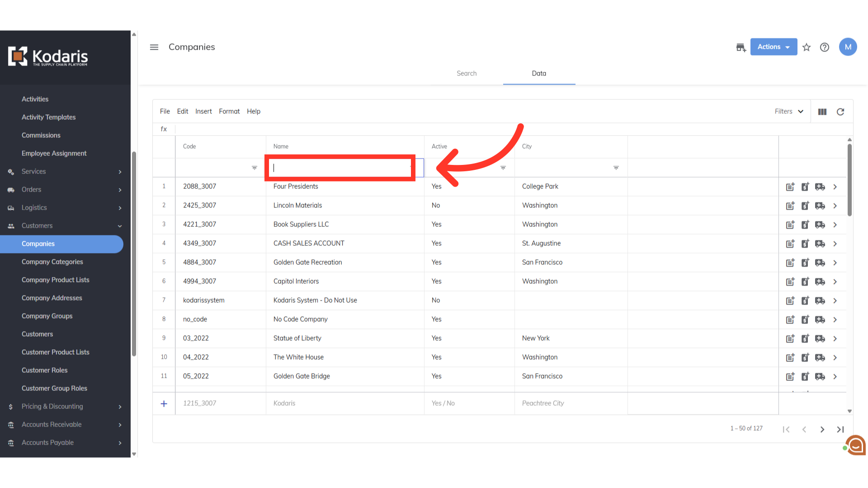Click the grid vertical scrollbar thumb
868x488 pixels.
pos(849,181)
